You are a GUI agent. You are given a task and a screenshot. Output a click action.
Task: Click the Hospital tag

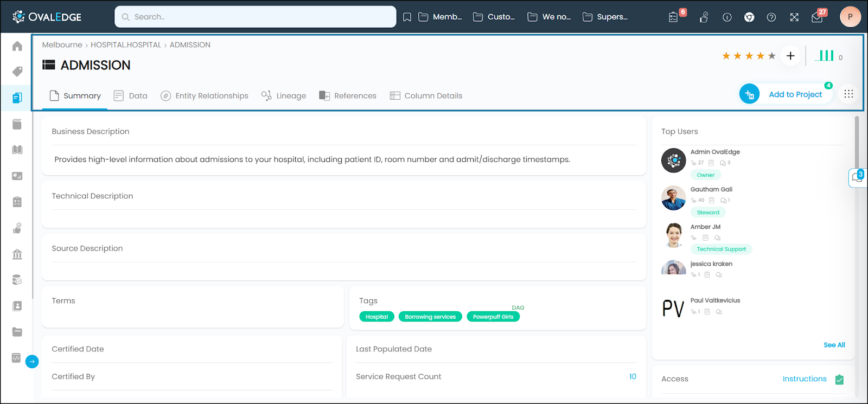click(x=376, y=317)
